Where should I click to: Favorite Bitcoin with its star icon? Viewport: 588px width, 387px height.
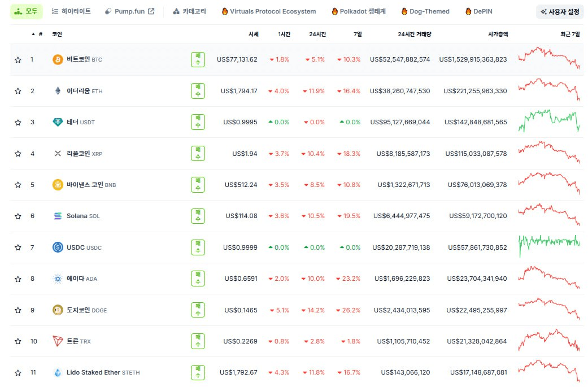pyautogui.click(x=18, y=60)
